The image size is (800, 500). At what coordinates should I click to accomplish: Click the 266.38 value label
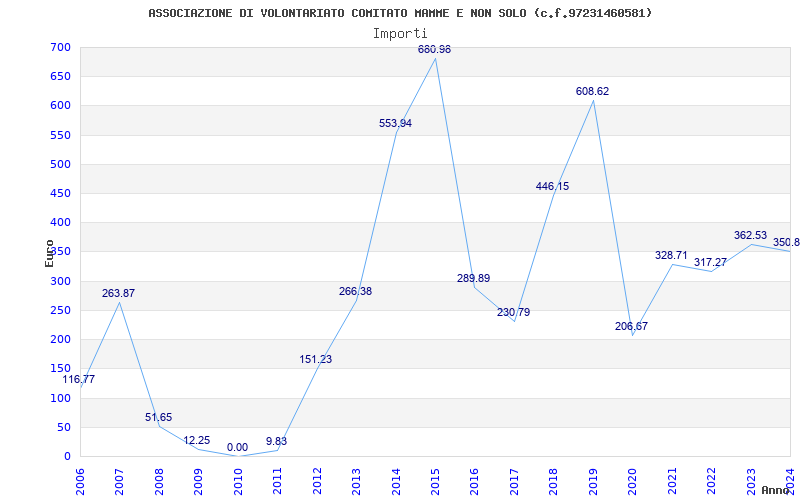356,291
